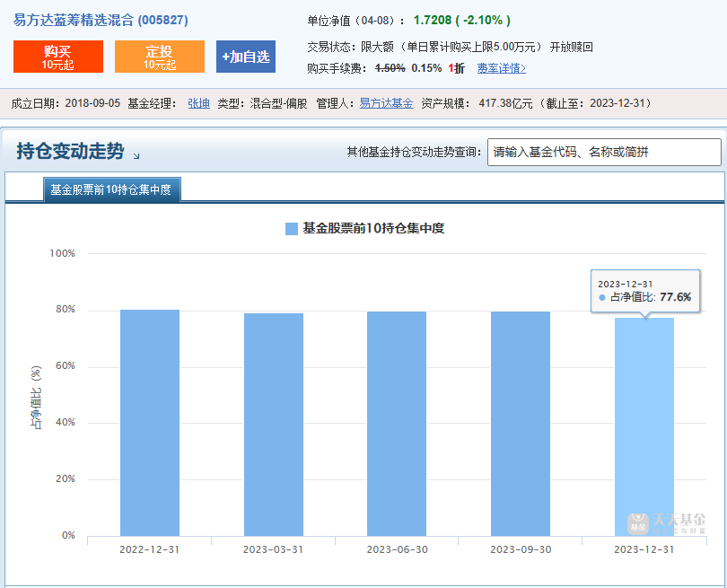Add fund via +加自选 button

[x=246, y=57]
